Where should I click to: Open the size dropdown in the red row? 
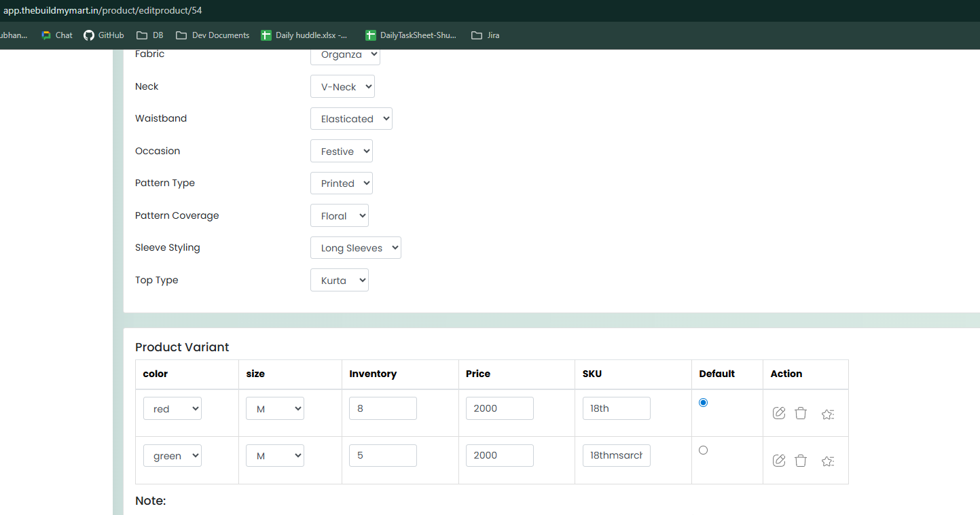275,408
